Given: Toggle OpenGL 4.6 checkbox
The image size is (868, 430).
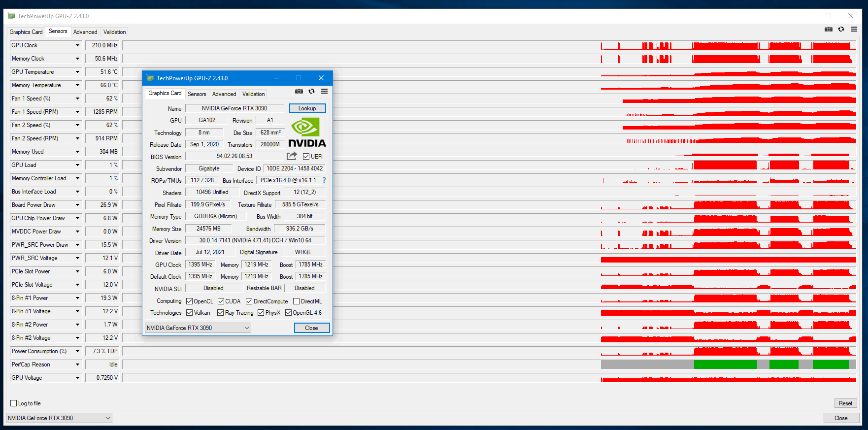Looking at the screenshot, I should tap(289, 313).
